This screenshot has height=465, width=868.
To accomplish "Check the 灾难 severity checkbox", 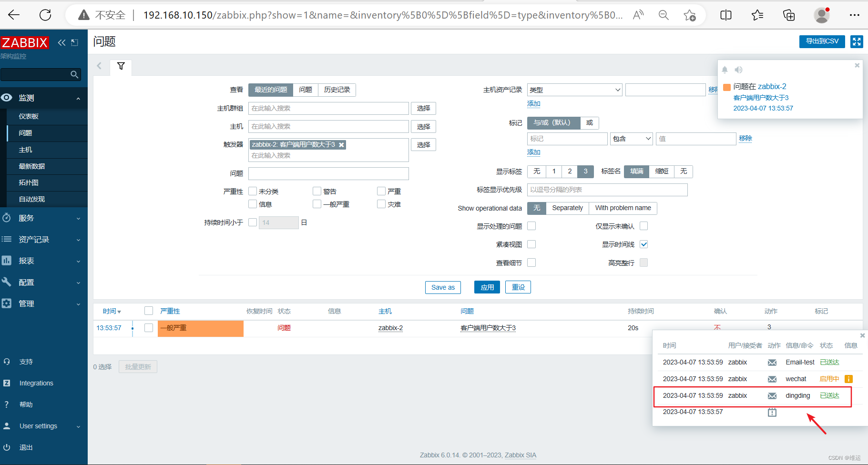I will tap(381, 204).
